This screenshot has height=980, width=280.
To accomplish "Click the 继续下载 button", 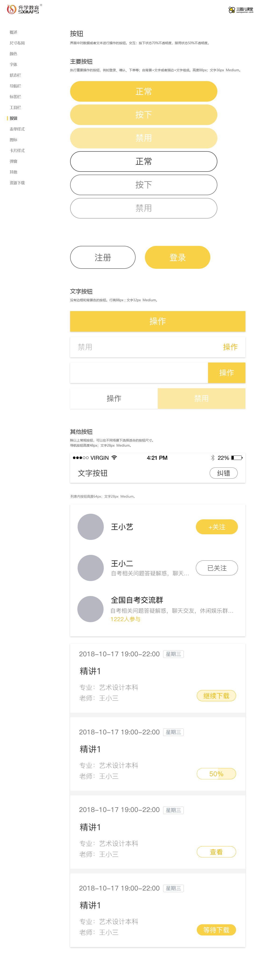I will pos(216,696).
